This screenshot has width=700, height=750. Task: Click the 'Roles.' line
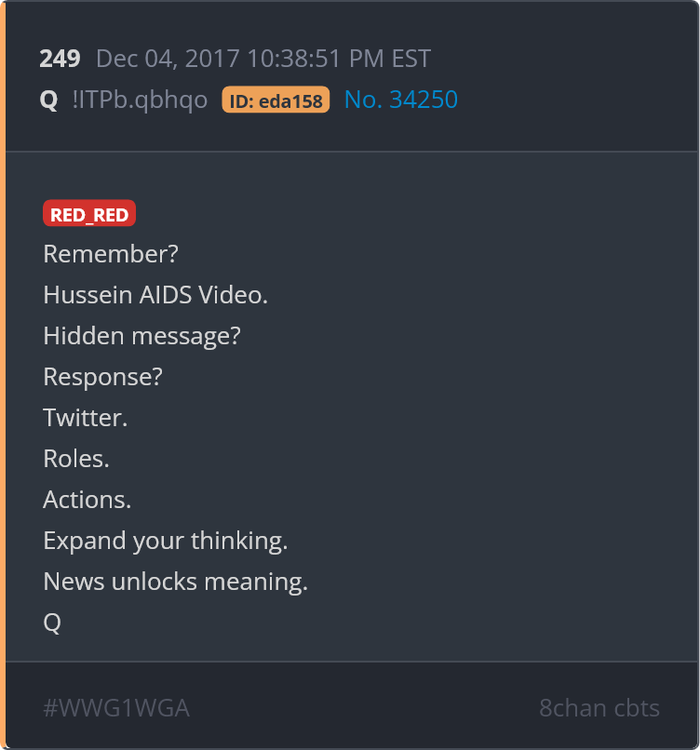click(x=76, y=459)
